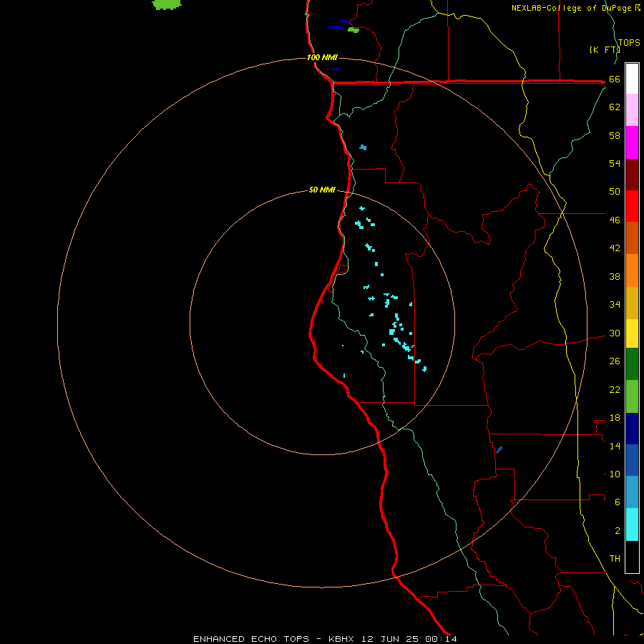The image size is (644, 644).
Task: Click the legend value '54'
Action: click(615, 163)
